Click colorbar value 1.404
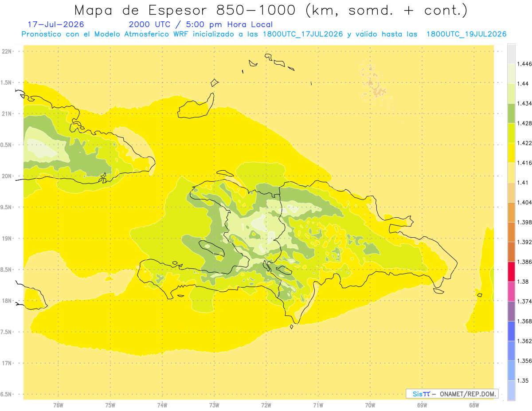Image resolution: width=532 pixels, height=411 pixels. (524, 202)
